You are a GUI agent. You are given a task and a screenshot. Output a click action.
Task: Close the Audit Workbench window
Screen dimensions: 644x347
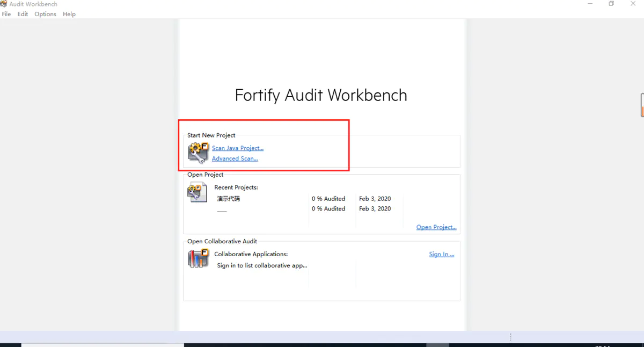(633, 4)
